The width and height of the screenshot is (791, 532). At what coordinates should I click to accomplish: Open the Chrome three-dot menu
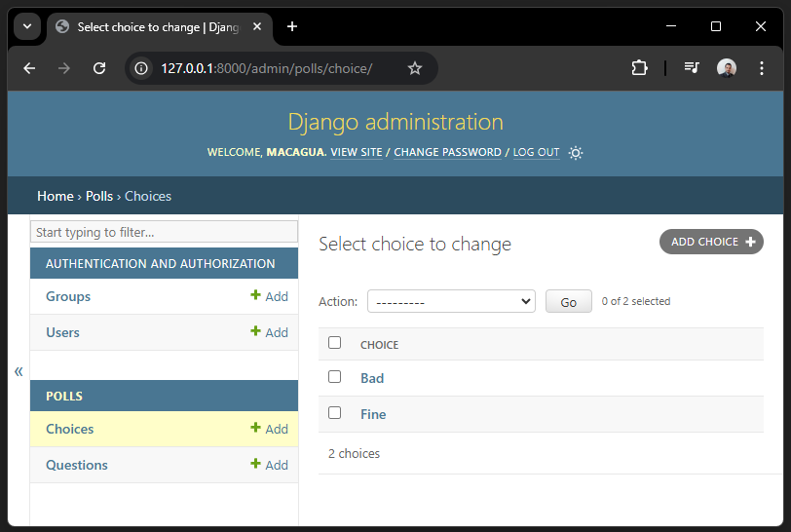point(761,68)
